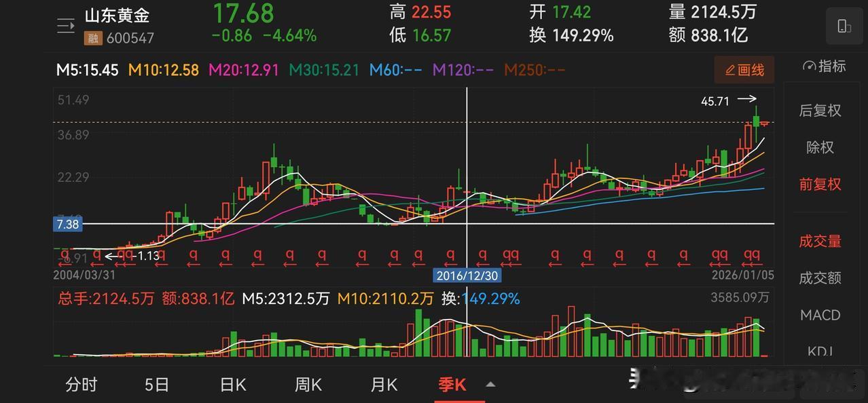The image size is (868, 403).
Task: Tap the high price 22.55
Action: tap(431, 12)
